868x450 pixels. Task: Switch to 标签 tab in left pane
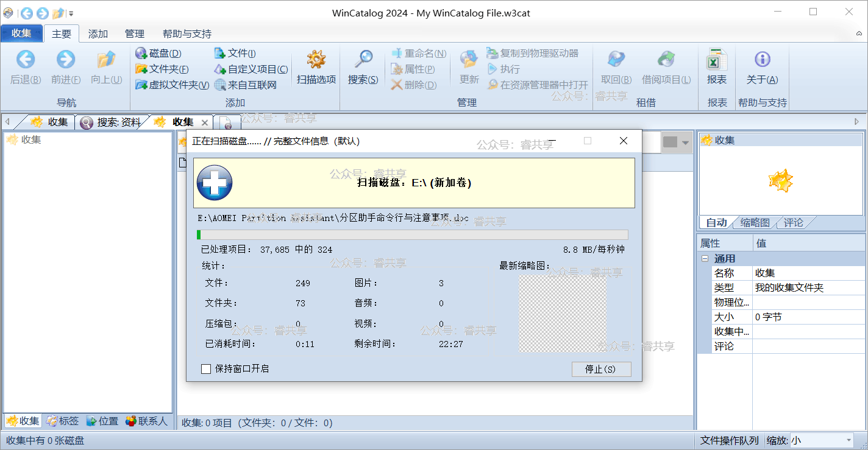[63, 421]
